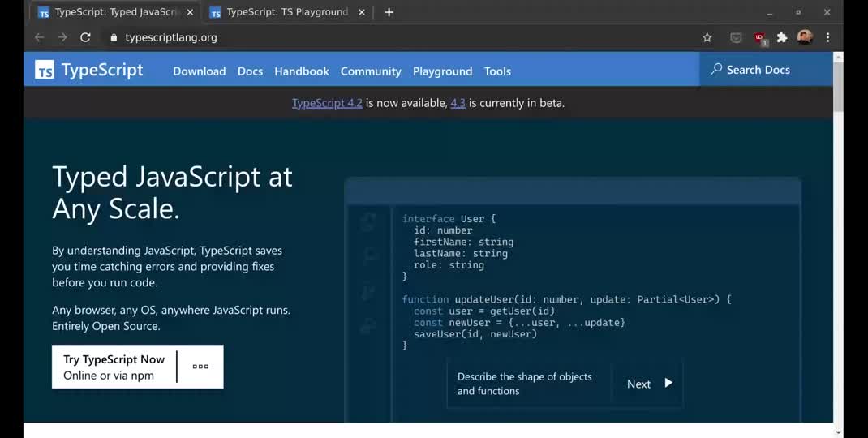Reload the page with refresh icon
Image resolution: width=868 pixels, height=438 pixels.
(x=85, y=37)
